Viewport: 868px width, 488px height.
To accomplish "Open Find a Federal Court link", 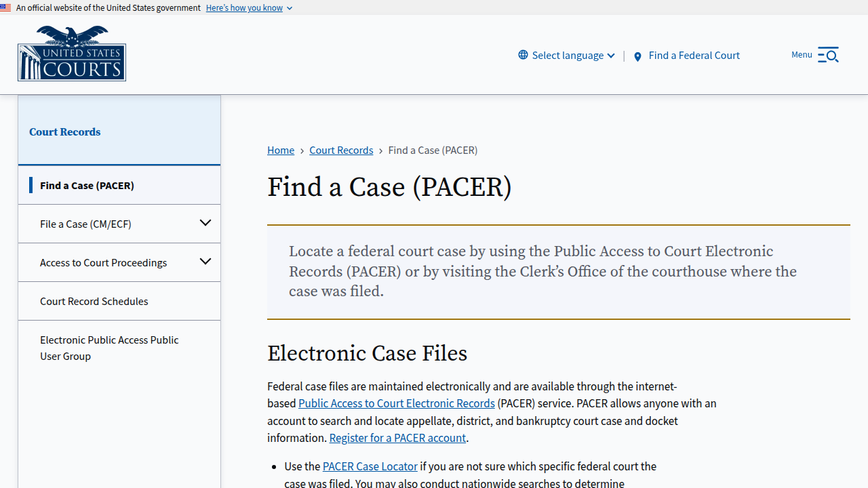I will [694, 55].
